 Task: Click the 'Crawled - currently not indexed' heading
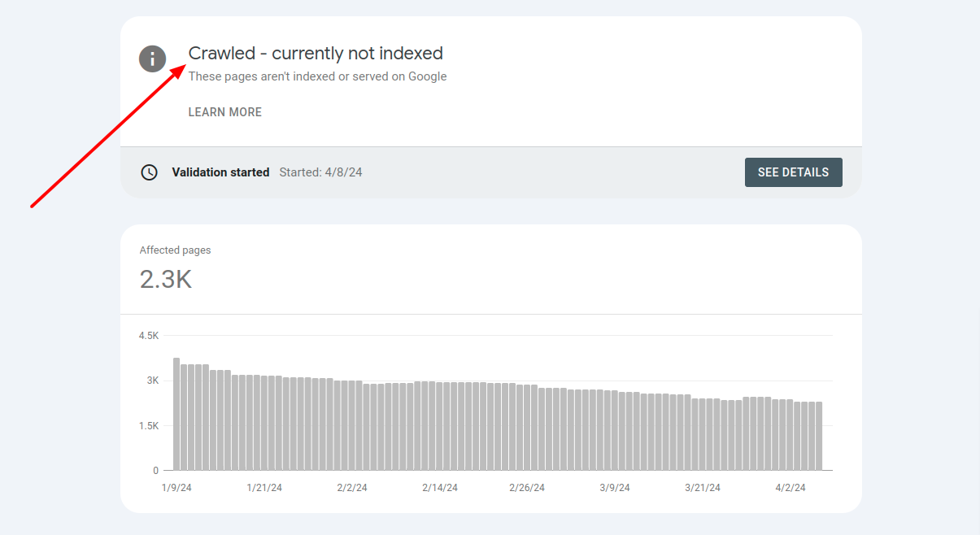point(316,54)
